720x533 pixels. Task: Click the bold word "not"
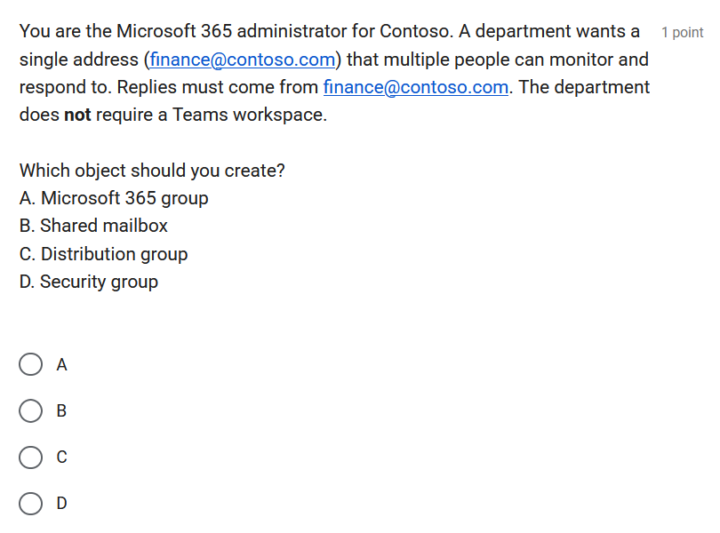point(78,115)
